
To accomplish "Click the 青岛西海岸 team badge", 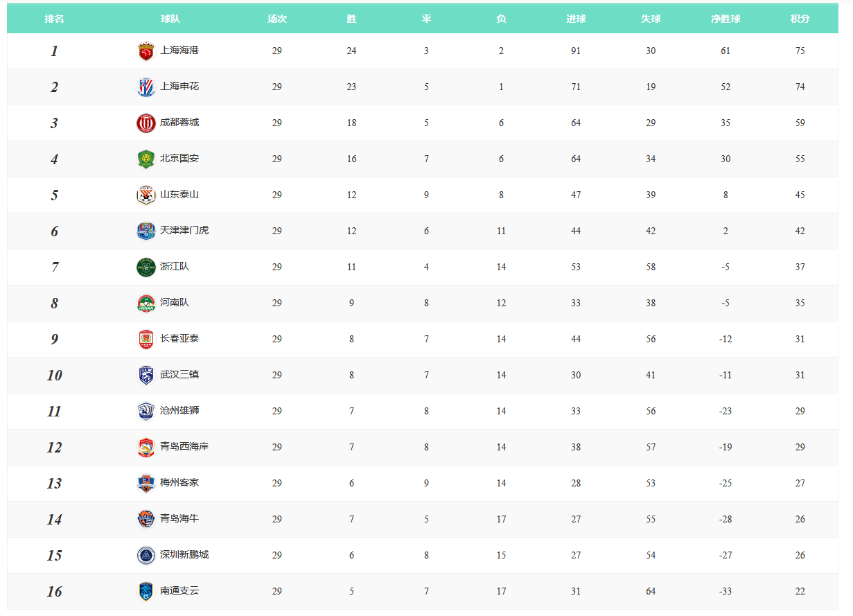I will pyautogui.click(x=146, y=448).
